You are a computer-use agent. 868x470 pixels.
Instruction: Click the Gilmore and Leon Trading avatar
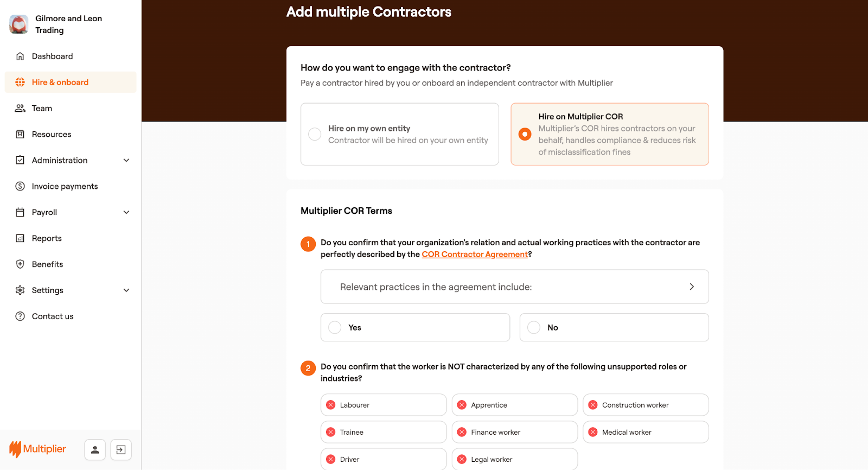[19, 24]
